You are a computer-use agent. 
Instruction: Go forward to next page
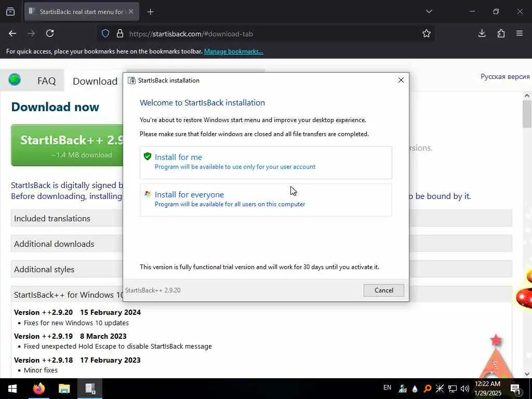click(31, 34)
